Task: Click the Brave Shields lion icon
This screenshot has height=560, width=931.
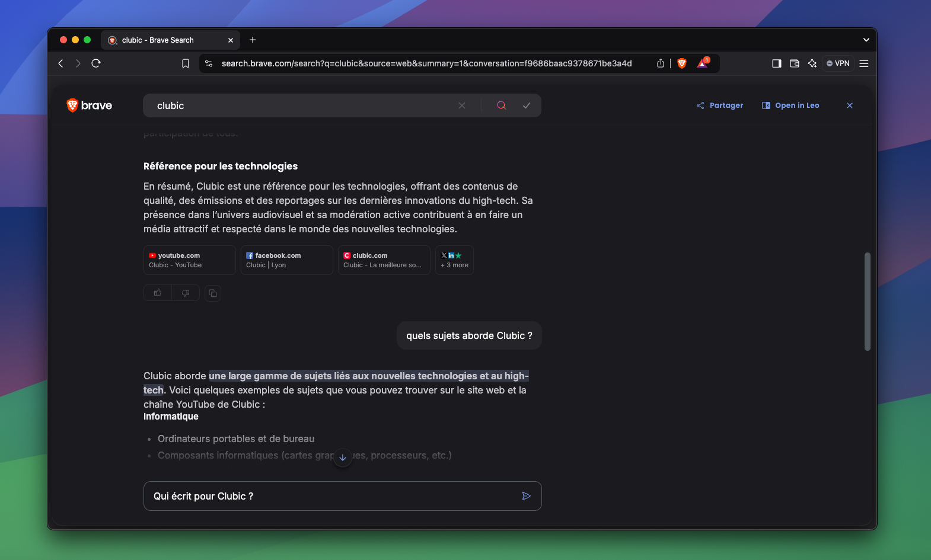Action: point(682,63)
